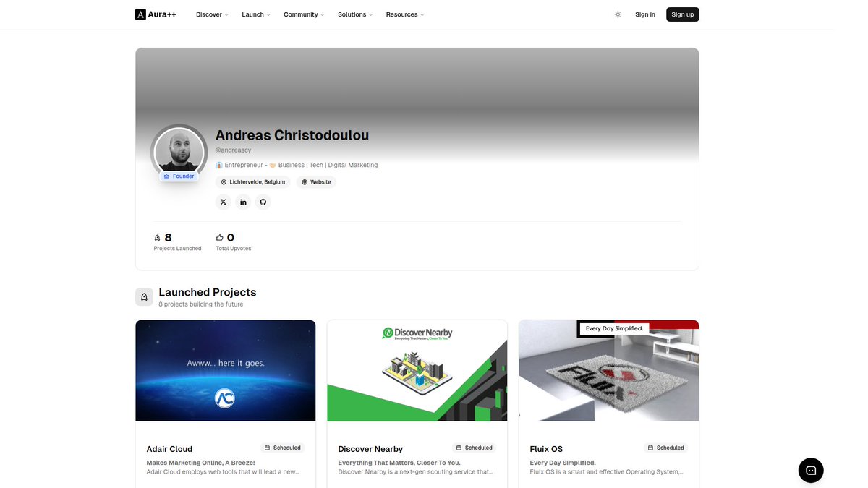
Task: Click the Andreas Christodoulou name heading
Action: (292, 135)
